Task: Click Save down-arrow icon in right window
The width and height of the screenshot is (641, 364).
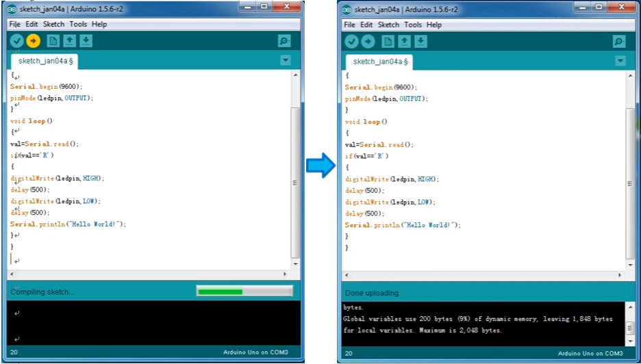Action: pos(421,42)
